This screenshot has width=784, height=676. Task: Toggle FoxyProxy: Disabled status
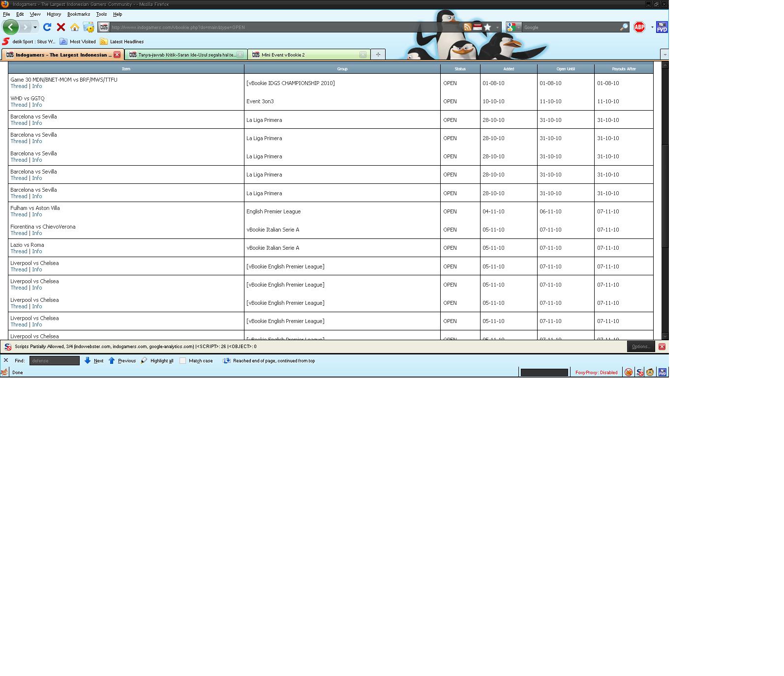596,372
